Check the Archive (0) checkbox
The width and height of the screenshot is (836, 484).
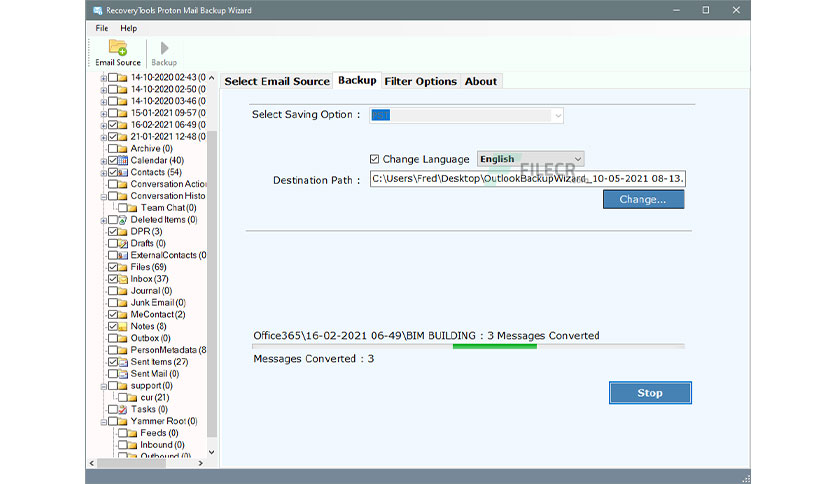click(x=113, y=149)
